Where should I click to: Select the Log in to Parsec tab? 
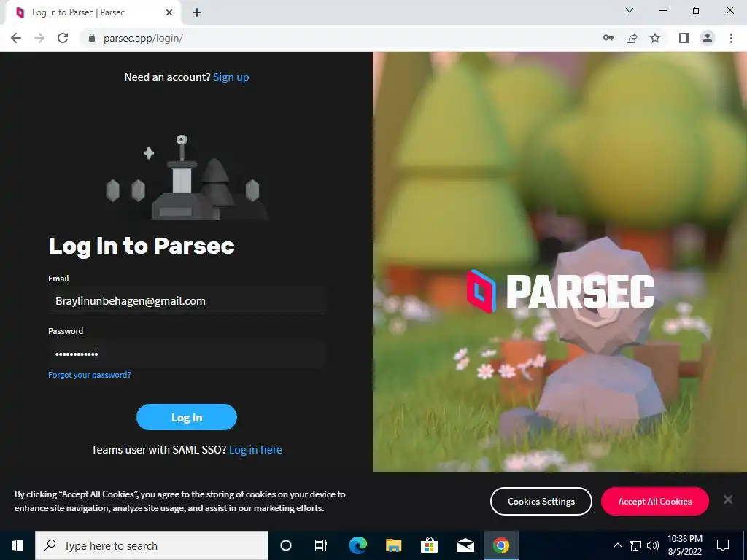pyautogui.click(x=93, y=13)
